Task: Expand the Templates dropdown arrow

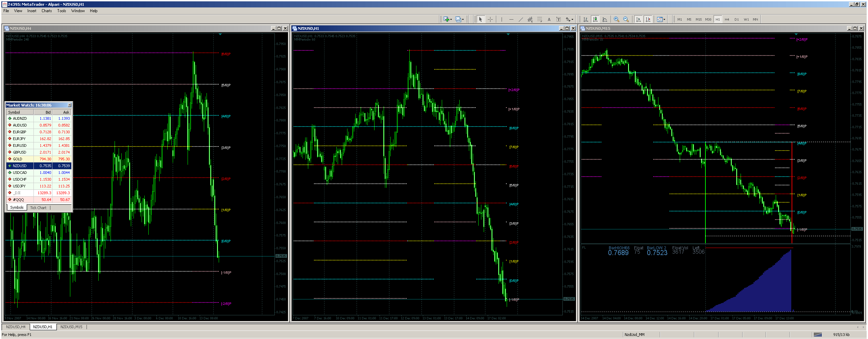Action: [x=665, y=20]
